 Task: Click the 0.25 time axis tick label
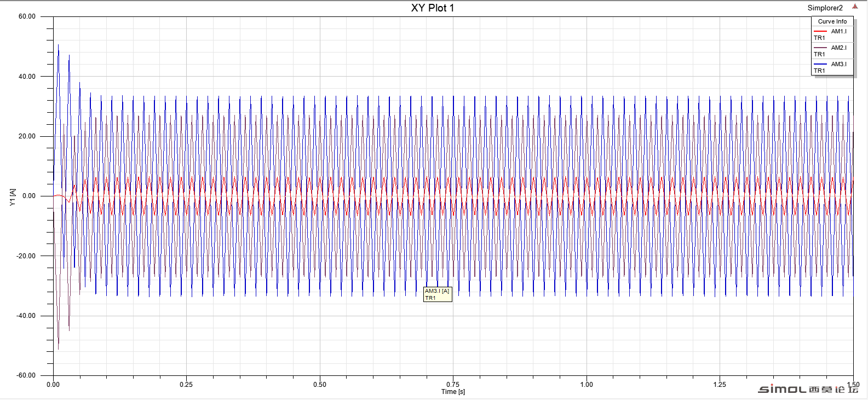186,385
